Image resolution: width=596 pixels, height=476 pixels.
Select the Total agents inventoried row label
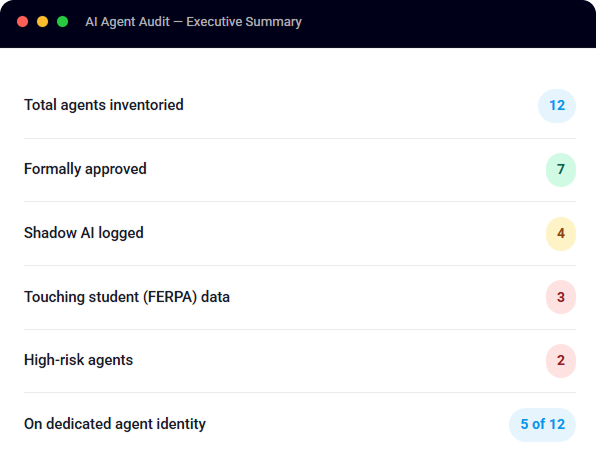tap(104, 105)
